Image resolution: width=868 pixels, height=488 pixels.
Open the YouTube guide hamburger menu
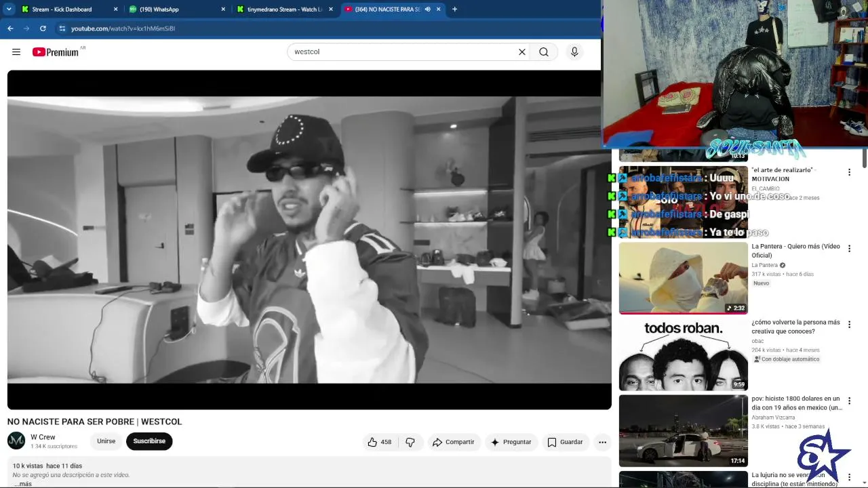[16, 52]
